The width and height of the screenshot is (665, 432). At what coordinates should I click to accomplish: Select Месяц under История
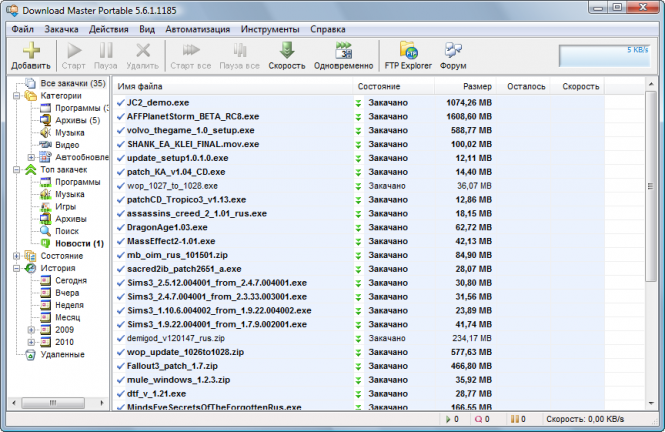(x=67, y=317)
